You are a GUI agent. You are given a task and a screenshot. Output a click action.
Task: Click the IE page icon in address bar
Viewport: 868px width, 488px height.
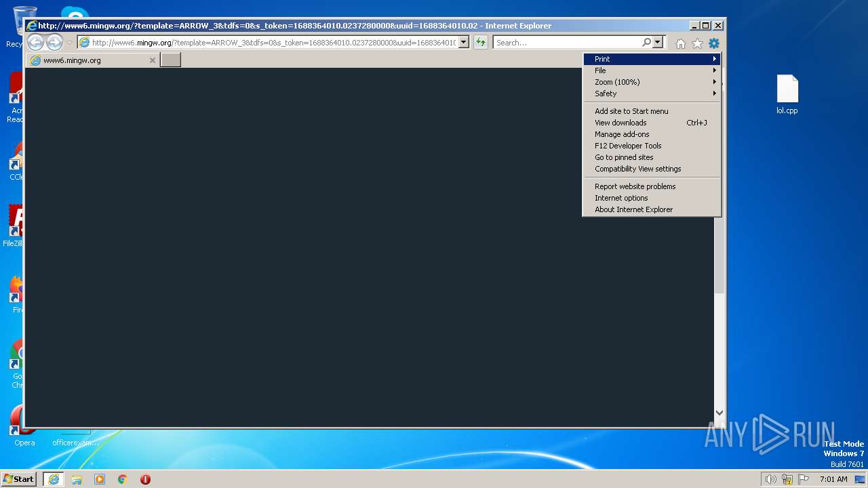click(x=85, y=43)
